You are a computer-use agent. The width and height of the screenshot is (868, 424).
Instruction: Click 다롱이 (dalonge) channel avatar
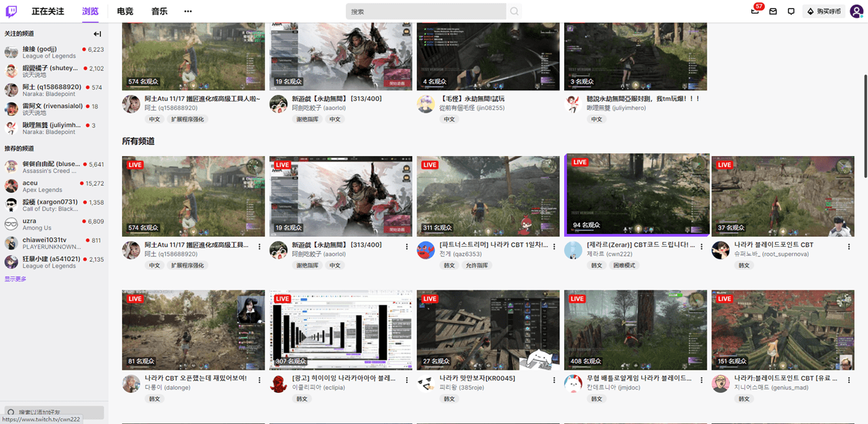pos(131,384)
